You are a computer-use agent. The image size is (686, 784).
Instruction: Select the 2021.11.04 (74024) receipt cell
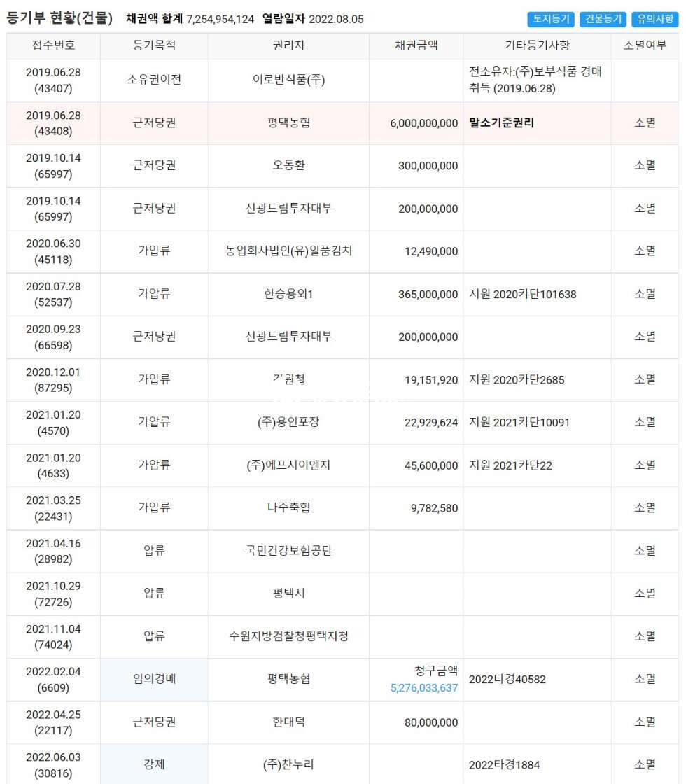[53, 636]
